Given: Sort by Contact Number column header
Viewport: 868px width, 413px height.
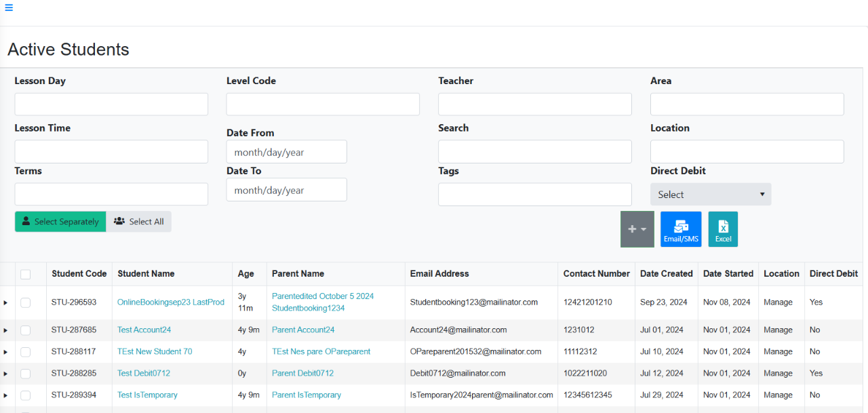Looking at the screenshot, I should point(597,274).
